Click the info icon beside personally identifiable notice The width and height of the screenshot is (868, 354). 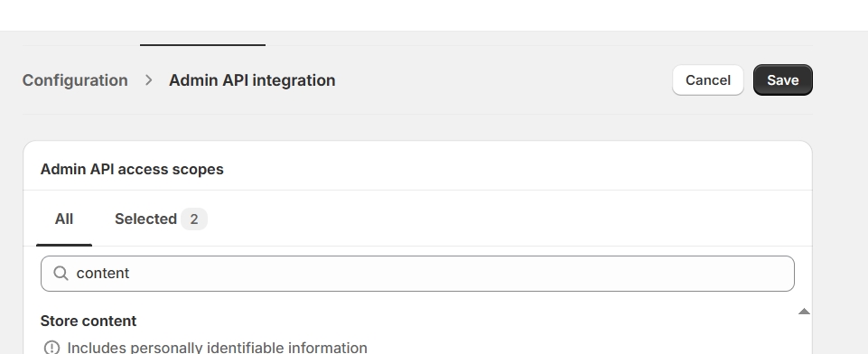pyautogui.click(x=51, y=348)
